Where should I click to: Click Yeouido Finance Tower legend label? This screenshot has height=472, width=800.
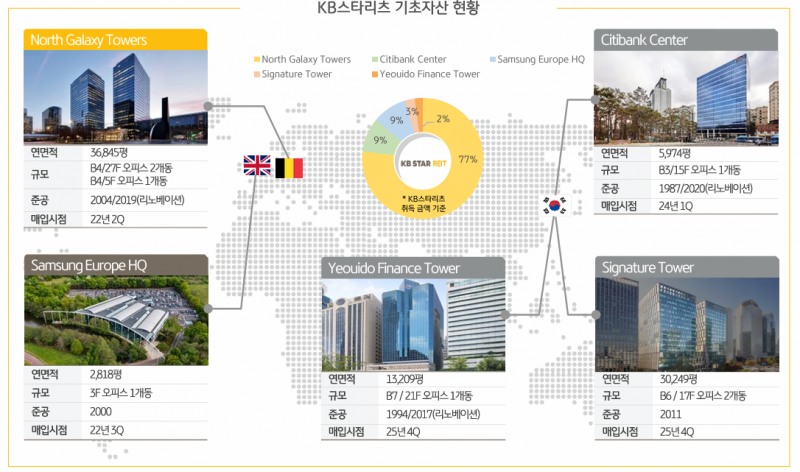[430, 74]
